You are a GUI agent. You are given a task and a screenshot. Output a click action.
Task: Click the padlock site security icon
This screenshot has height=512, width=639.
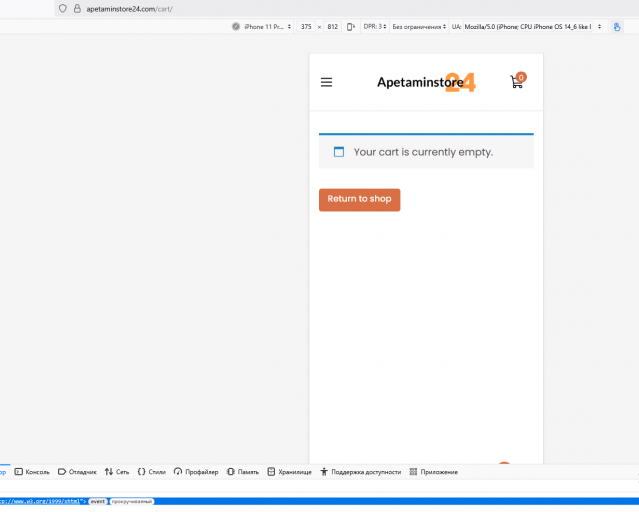click(77, 9)
